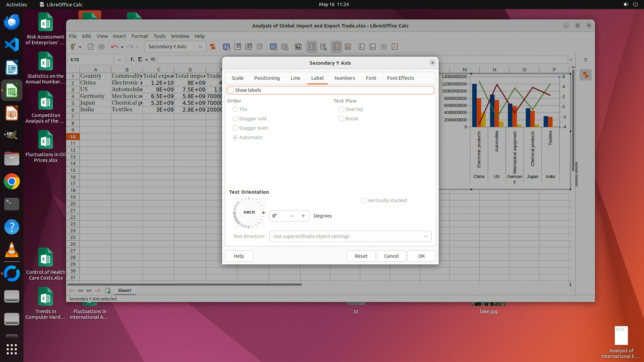Confirm the dialog with OK
Screen dimensions: 644x362
point(421,256)
